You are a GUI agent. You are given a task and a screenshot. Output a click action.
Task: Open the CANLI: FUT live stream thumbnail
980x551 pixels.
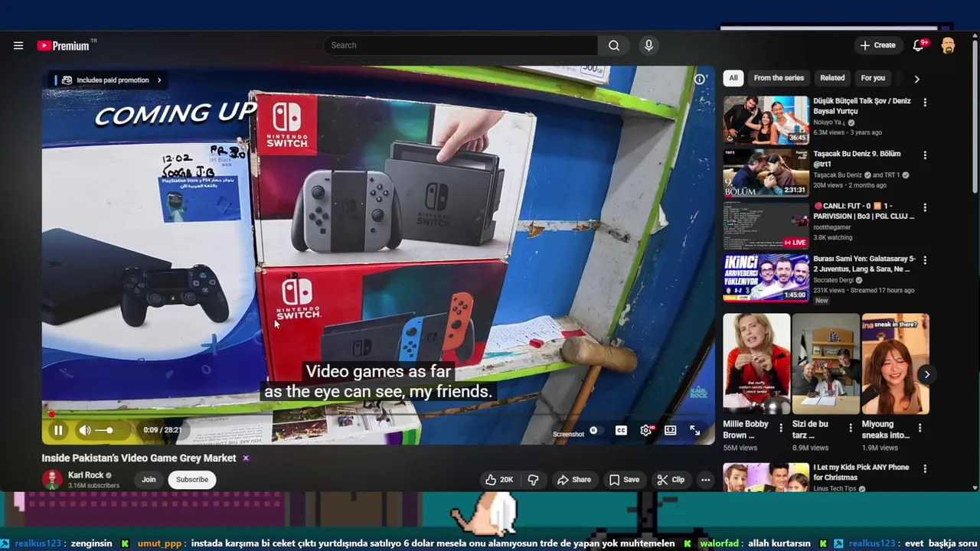coord(766,226)
